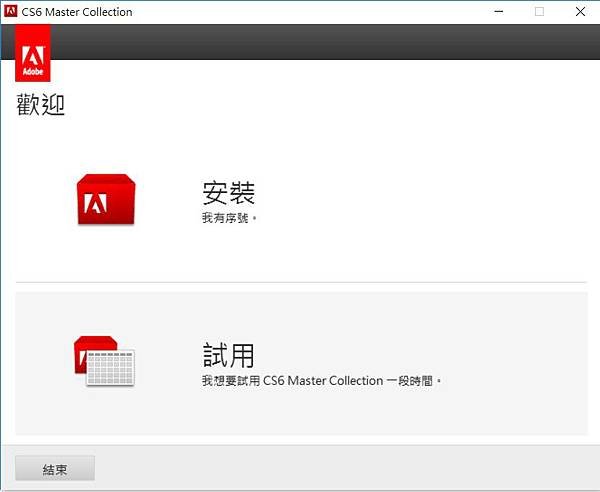Click the disabled maximize window button

click(x=539, y=11)
